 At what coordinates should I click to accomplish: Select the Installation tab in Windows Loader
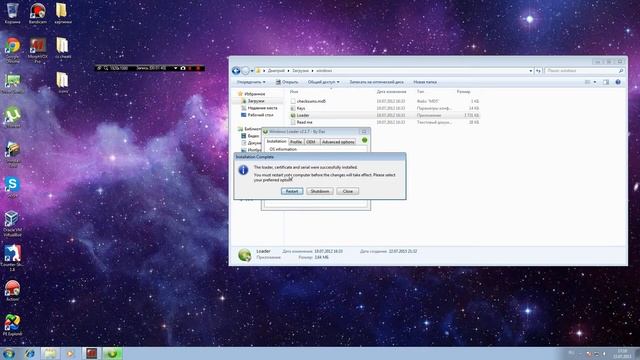point(276,141)
